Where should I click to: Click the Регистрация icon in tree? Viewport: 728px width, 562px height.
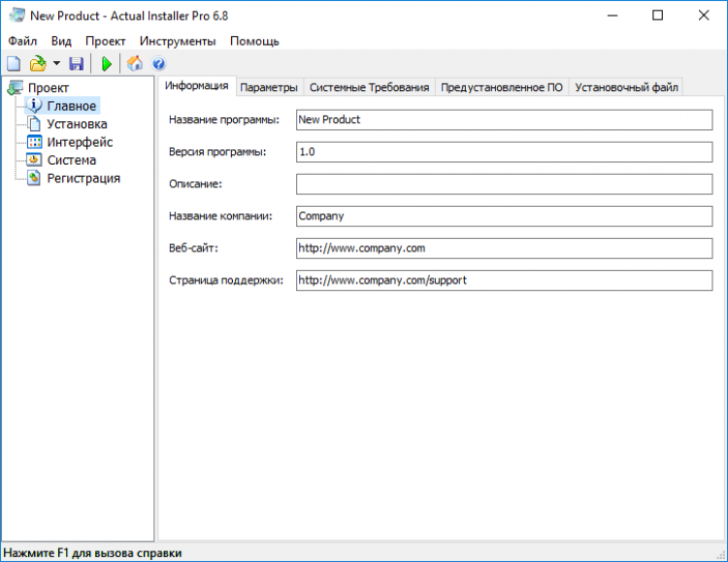[34, 178]
